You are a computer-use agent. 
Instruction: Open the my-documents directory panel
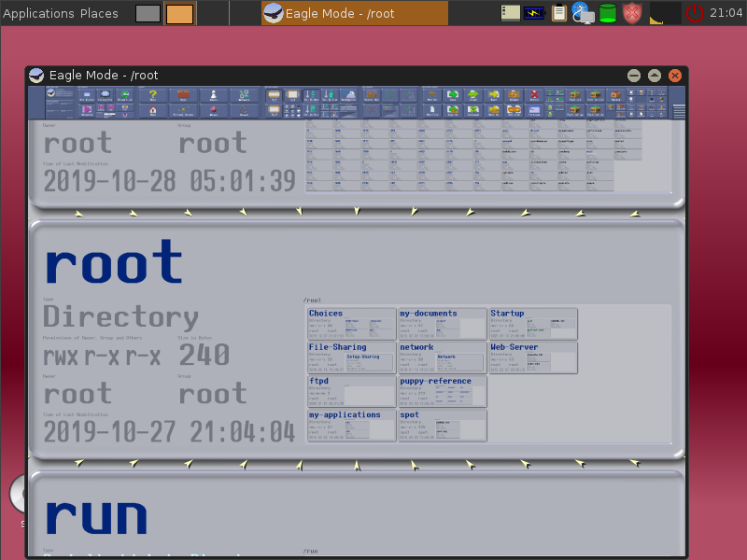click(443, 324)
